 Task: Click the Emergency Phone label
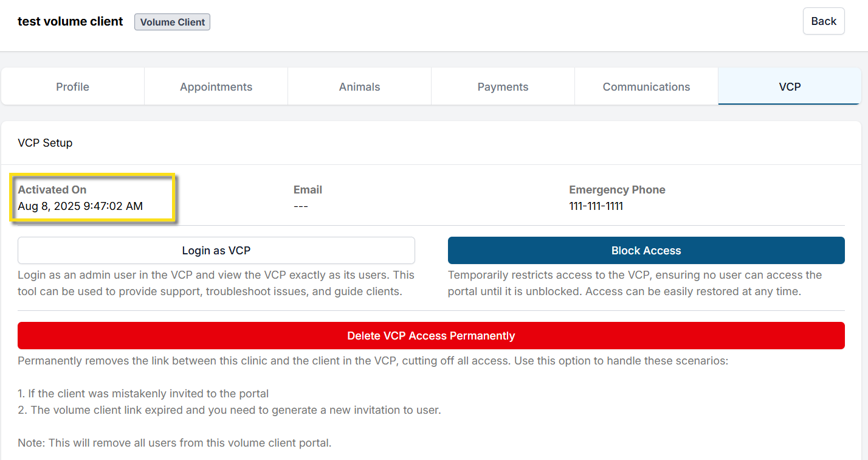pyautogui.click(x=617, y=190)
